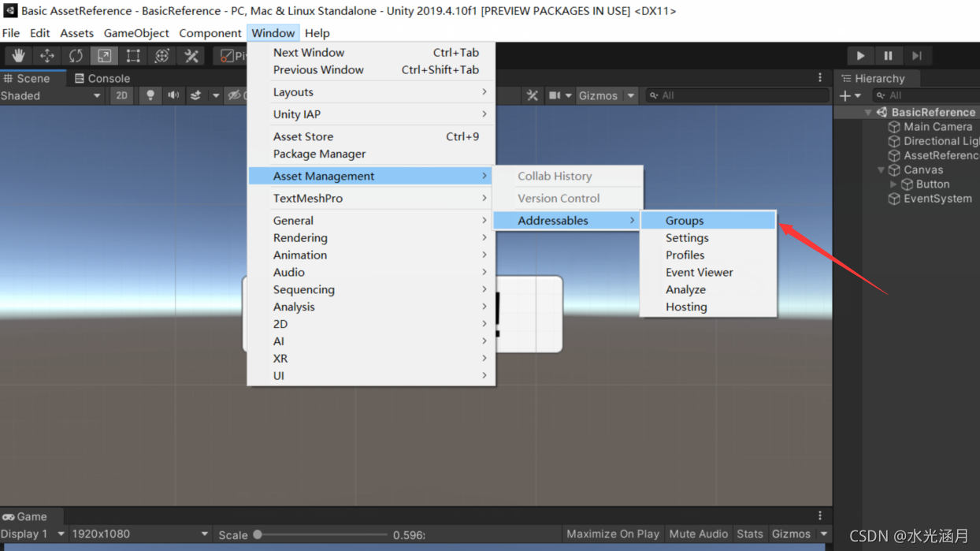The image size is (980, 551).
Task: Choose Hosting in the Addressables submenu
Action: (x=708, y=307)
